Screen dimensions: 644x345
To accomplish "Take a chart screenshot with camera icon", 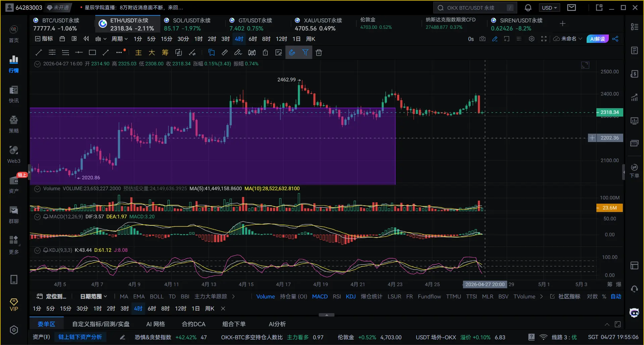I will click(482, 39).
